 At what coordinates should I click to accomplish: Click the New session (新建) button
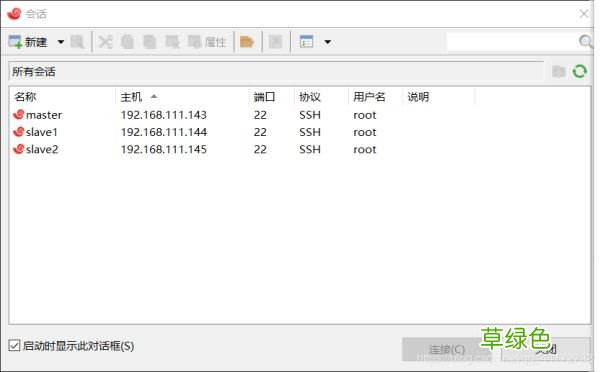28,42
